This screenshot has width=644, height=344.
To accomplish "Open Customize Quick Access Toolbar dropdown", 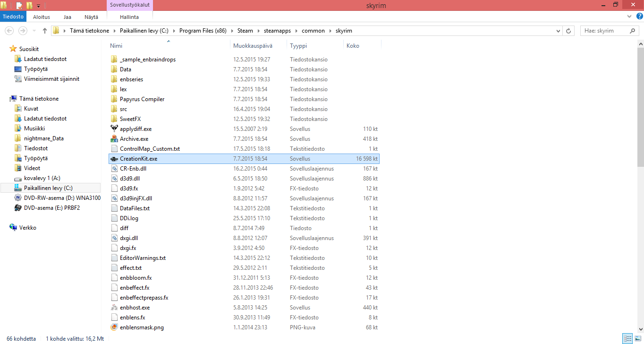I will tap(38, 6).
